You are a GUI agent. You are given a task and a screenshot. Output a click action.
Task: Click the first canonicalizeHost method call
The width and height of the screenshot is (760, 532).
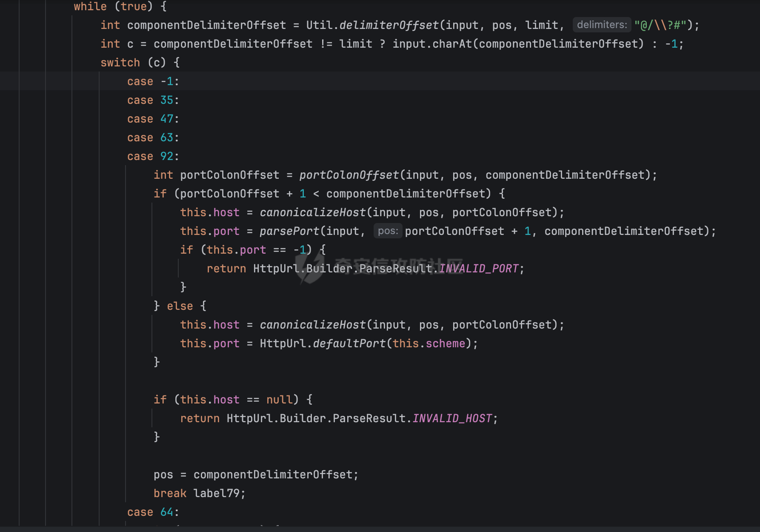(313, 212)
